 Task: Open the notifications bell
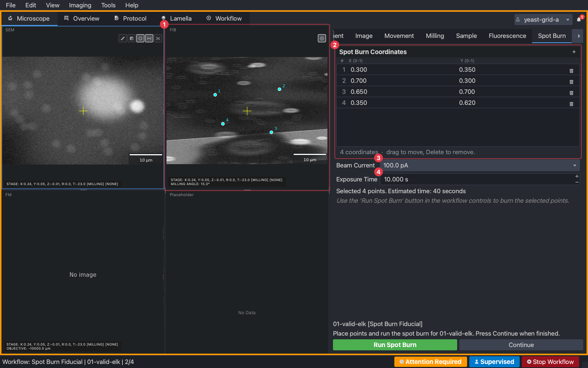click(x=579, y=20)
